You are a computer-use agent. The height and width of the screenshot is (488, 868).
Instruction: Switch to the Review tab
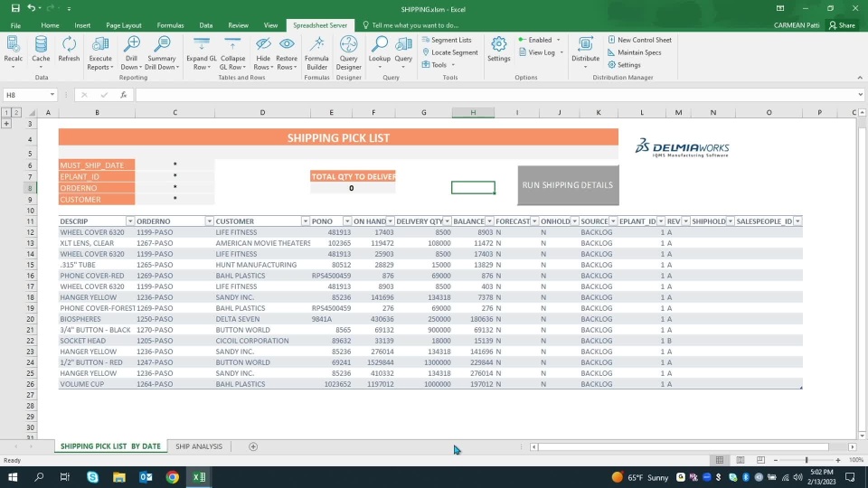coord(238,25)
